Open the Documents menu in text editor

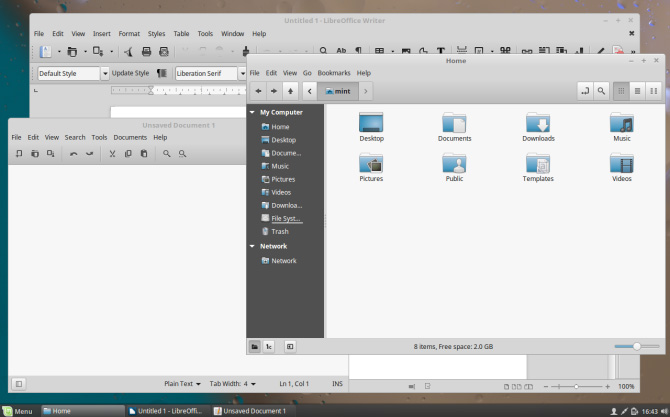[130, 137]
